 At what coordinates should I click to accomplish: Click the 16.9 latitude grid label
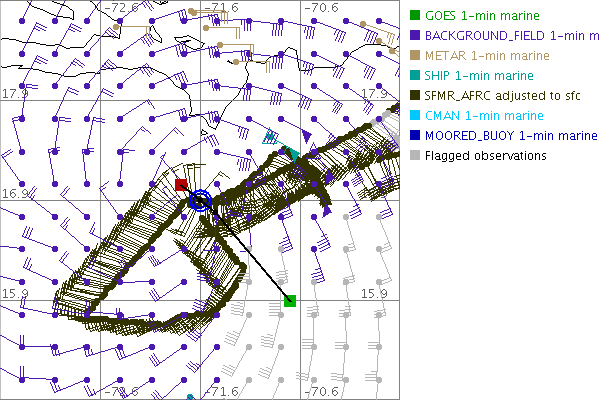(x=15, y=193)
